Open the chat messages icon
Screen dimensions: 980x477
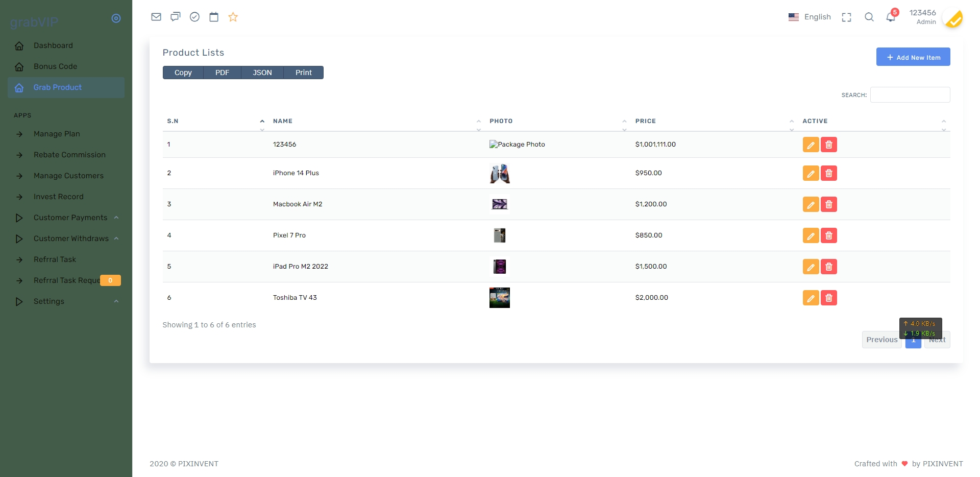(176, 17)
